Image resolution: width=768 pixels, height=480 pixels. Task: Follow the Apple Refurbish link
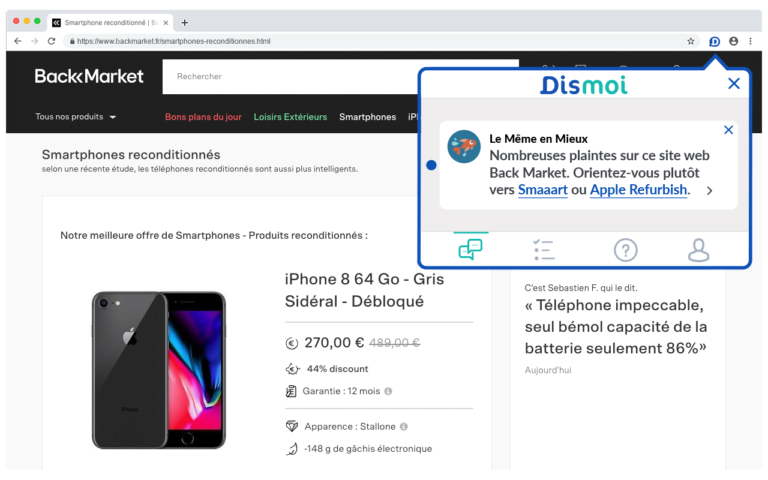[x=638, y=190]
